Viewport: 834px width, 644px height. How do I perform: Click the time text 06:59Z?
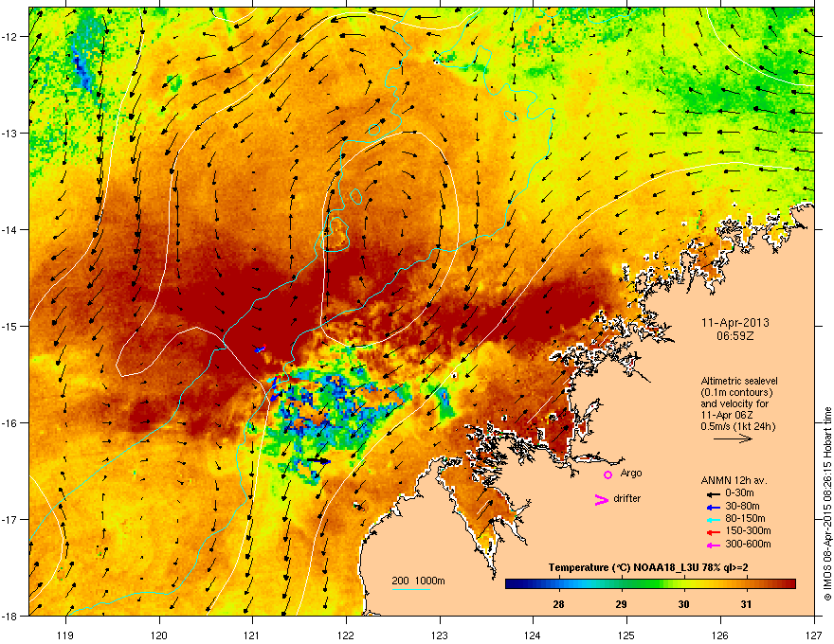tap(735, 336)
